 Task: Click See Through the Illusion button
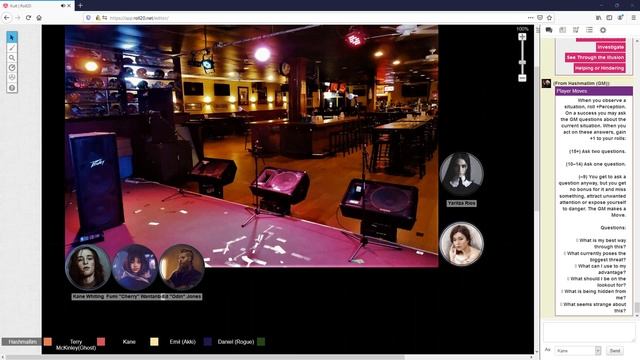[x=596, y=58]
